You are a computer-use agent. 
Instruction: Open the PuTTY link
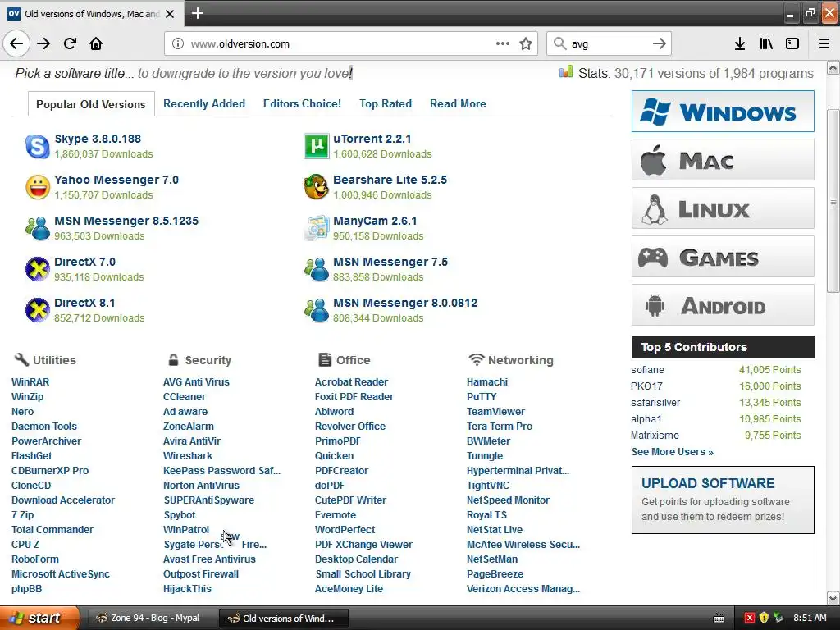point(482,396)
